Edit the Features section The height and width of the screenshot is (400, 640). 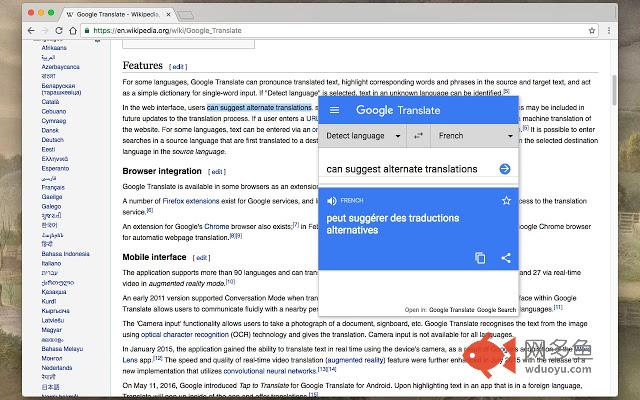coord(178,67)
